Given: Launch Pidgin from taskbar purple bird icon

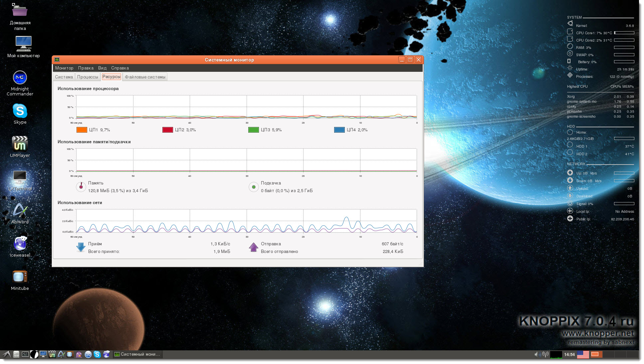Looking at the screenshot, I should point(79,354).
